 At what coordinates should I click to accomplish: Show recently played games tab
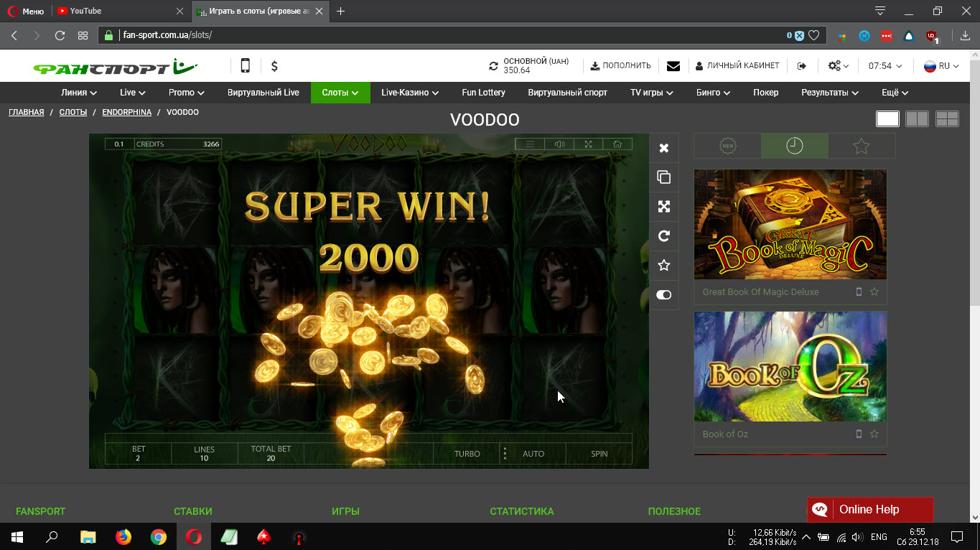(795, 146)
